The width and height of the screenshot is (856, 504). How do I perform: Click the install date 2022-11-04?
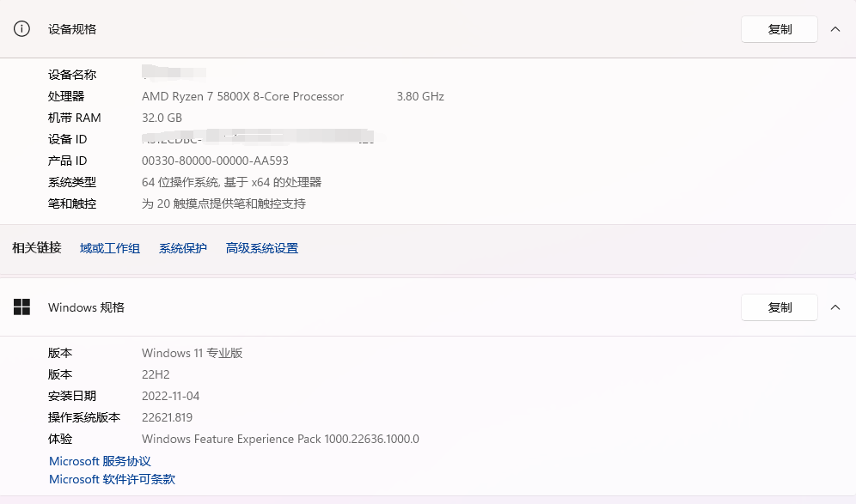[171, 396]
